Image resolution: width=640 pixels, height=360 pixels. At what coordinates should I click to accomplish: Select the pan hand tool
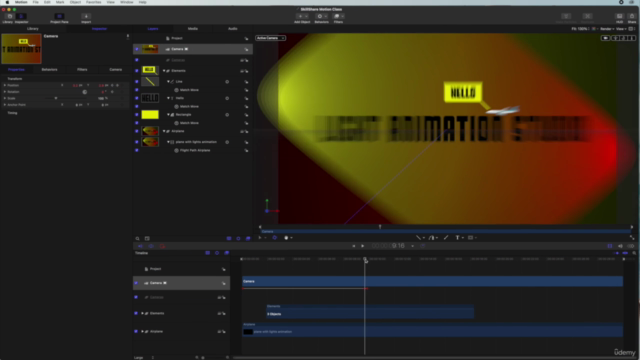click(287, 238)
